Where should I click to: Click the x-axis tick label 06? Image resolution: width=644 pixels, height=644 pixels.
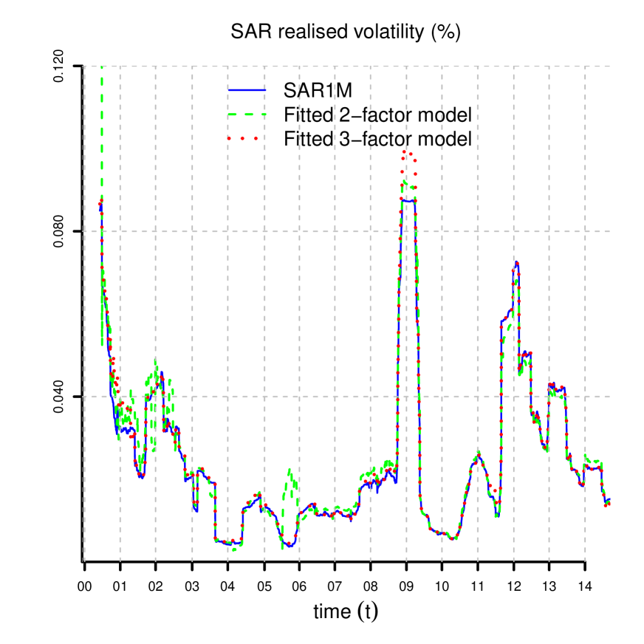pos(299,586)
